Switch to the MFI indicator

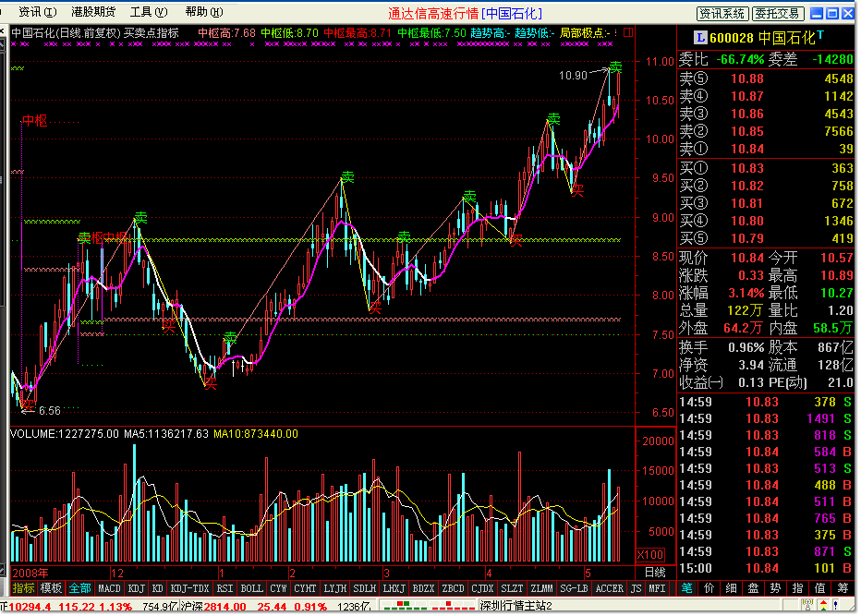click(657, 588)
